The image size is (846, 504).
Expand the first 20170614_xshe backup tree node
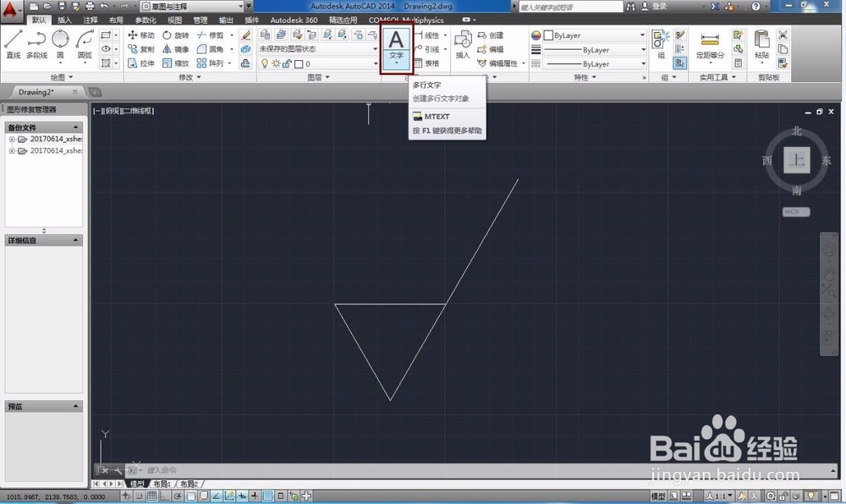[x=12, y=139]
